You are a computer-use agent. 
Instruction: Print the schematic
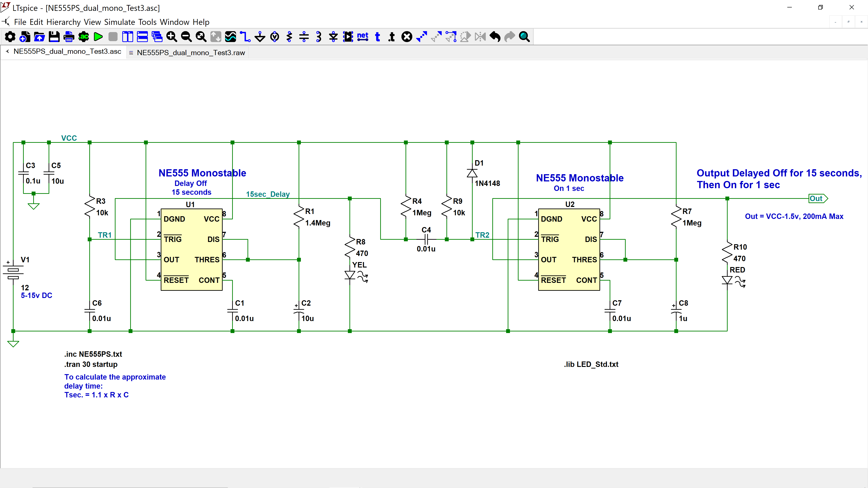click(x=69, y=37)
